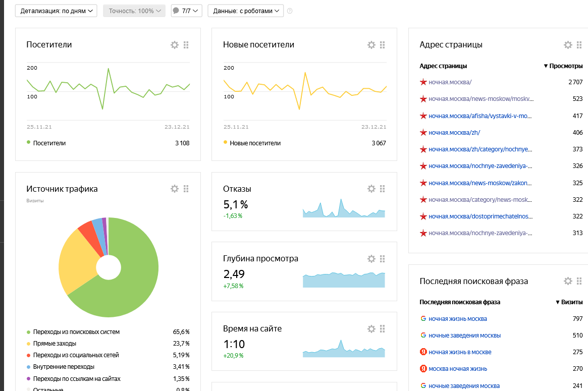The height and width of the screenshot is (391, 588).
Task: Click red star icon beside ночная.москва/zh/ row
Action: 423,132
